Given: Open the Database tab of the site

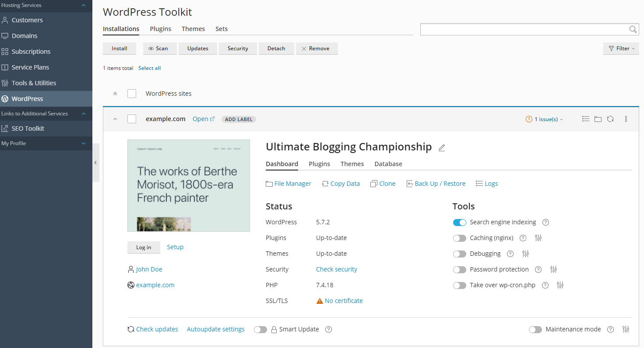Looking at the screenshot, I should (388, 164).
